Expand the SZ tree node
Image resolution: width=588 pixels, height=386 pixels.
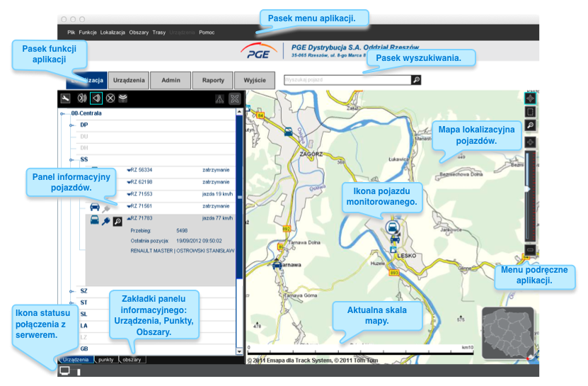coord(71,291)
